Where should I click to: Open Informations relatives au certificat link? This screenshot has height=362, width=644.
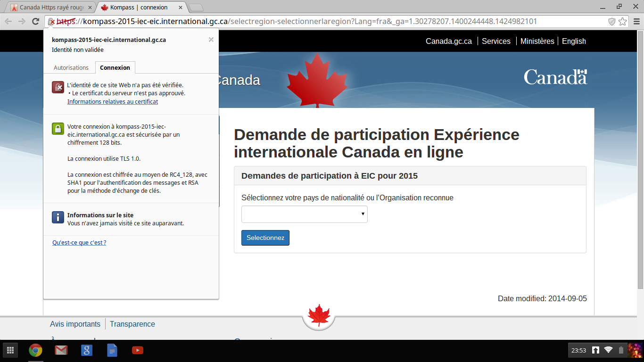[x=113, y=101]
